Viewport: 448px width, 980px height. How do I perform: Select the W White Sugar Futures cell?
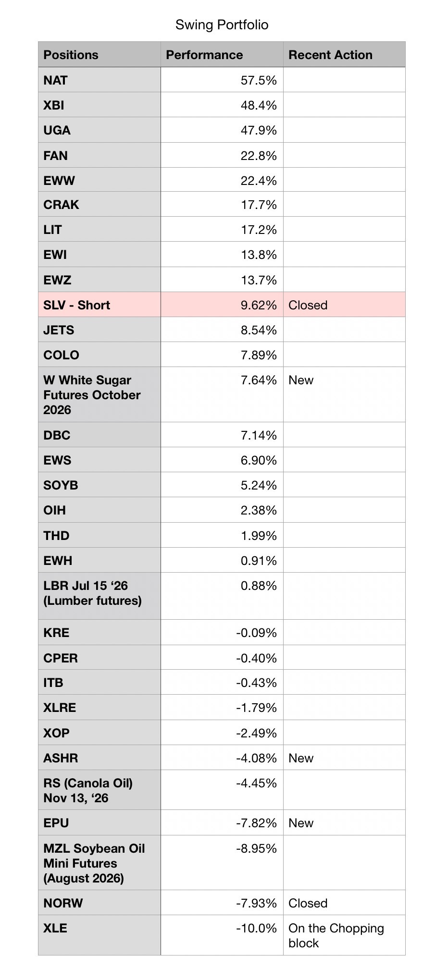(100, 394)
